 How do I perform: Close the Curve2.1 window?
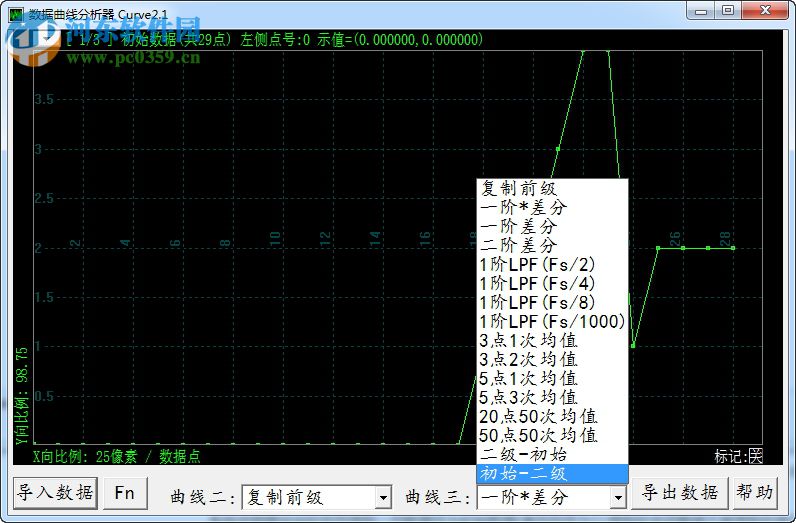765,11
